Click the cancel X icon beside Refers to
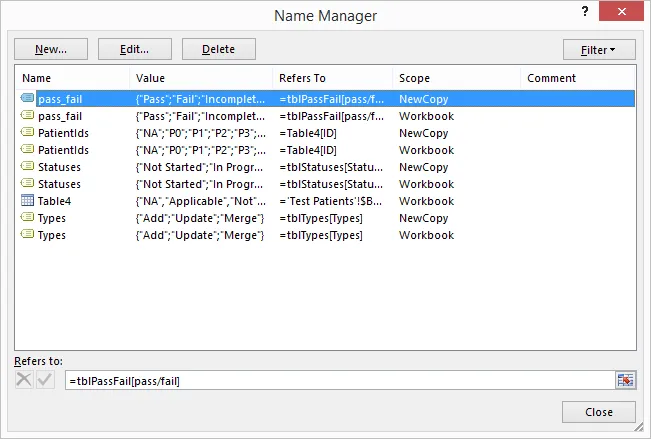The width and height of the screenshot is (651, 439). point(24,380)
